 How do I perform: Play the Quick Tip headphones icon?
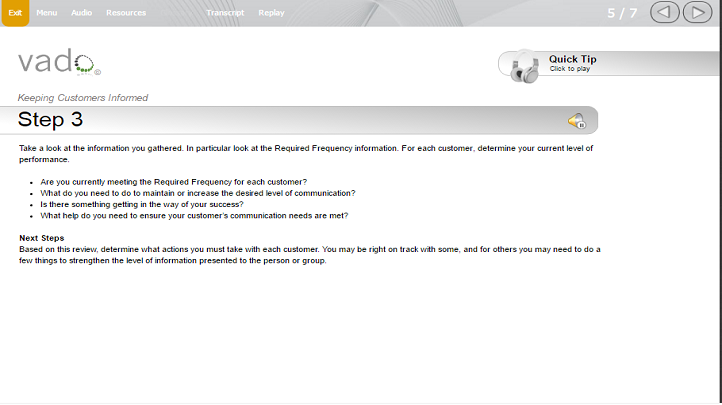point(525,67)
